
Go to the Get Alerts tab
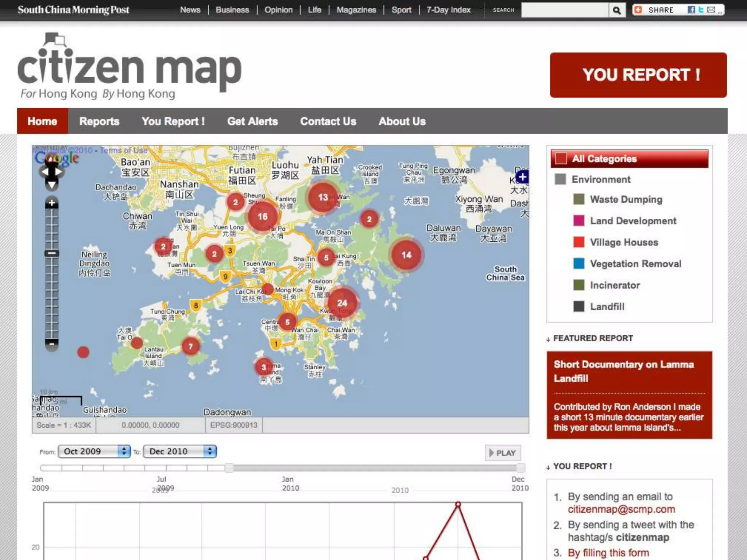(x=252, y=121)
